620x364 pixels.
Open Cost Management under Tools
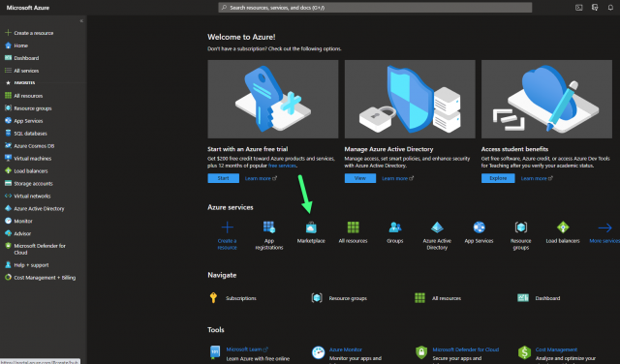[556, 349]
